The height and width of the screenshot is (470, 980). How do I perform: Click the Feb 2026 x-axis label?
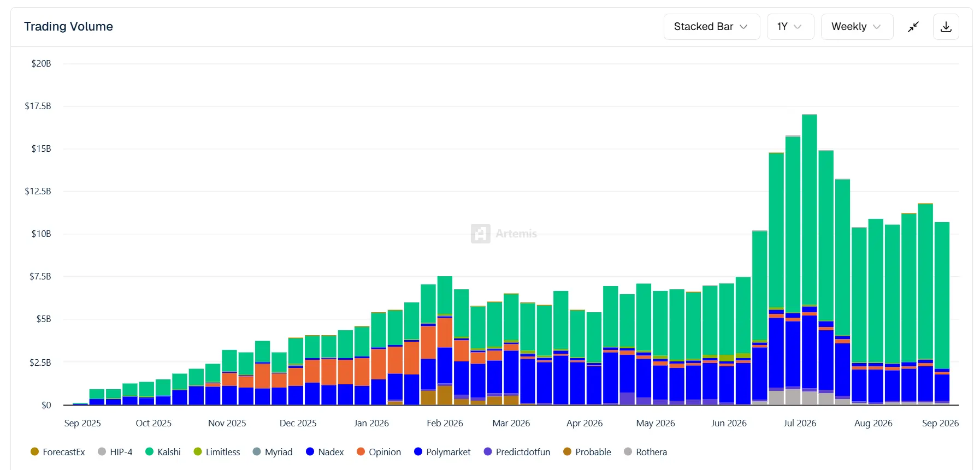(445, 423)
